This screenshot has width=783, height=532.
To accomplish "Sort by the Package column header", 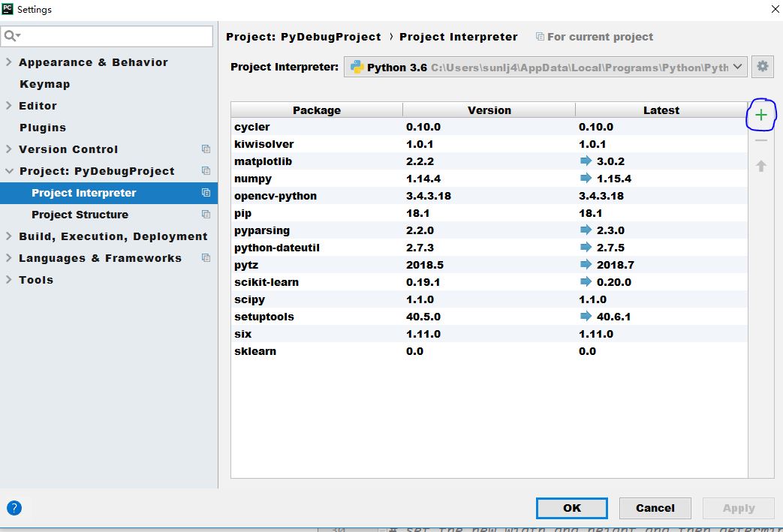I will (317, 110).
